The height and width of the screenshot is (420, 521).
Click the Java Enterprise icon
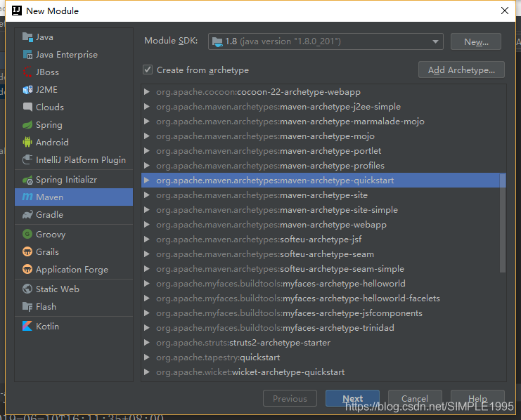click(27, 55)
